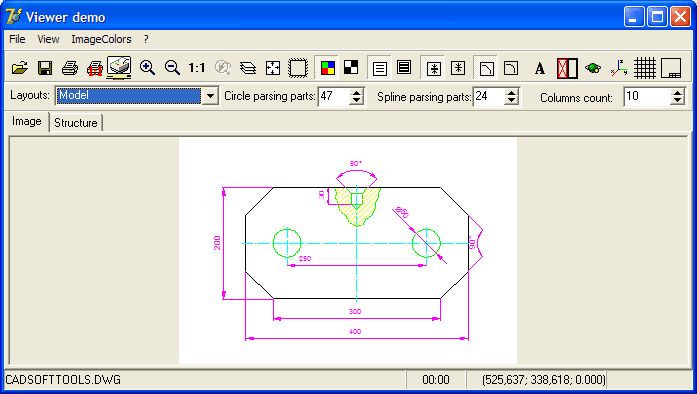697x394 pixels.
Task: Open the layers dialog icon
Action: [x=248, y=68]
